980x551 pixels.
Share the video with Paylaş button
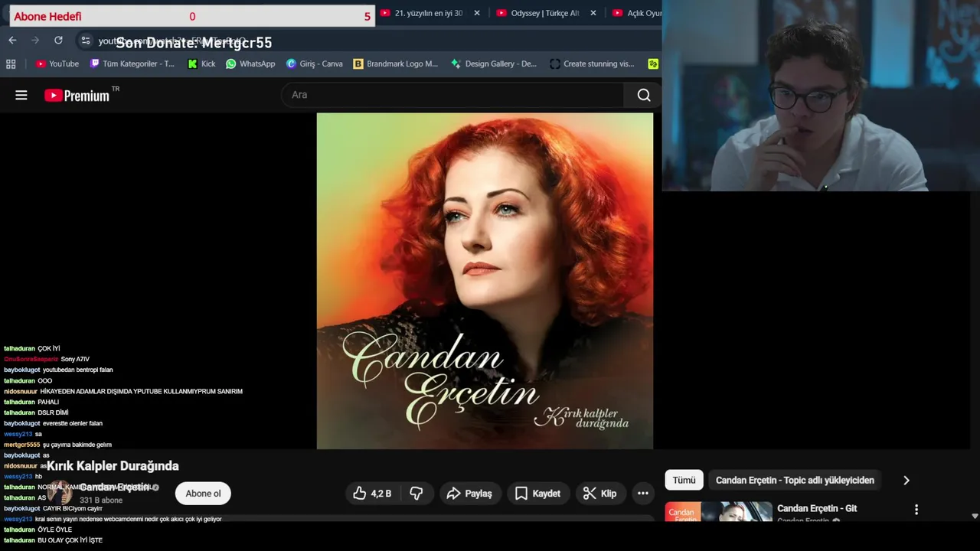click(470, 494)
